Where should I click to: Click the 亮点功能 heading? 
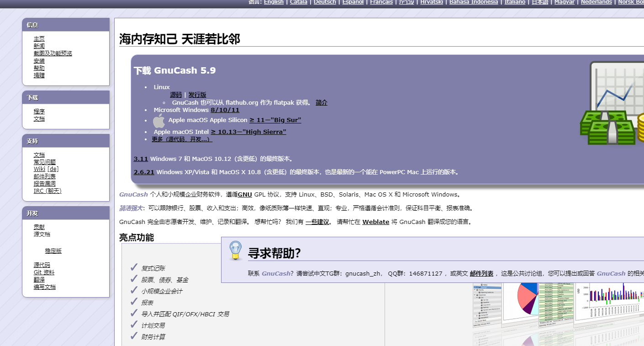click(x=137, y=238)
